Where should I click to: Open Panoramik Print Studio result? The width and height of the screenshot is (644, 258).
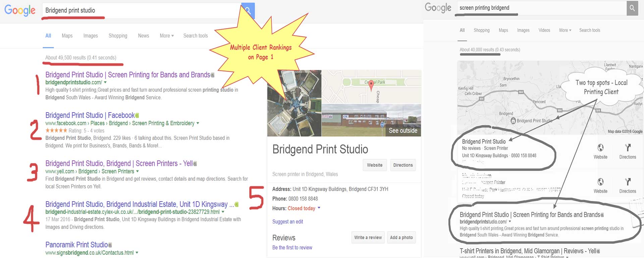(76, 245)
